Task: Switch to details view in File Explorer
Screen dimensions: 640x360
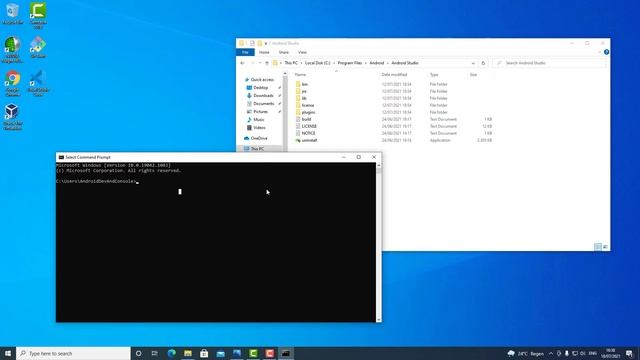Action: (598, 247)
